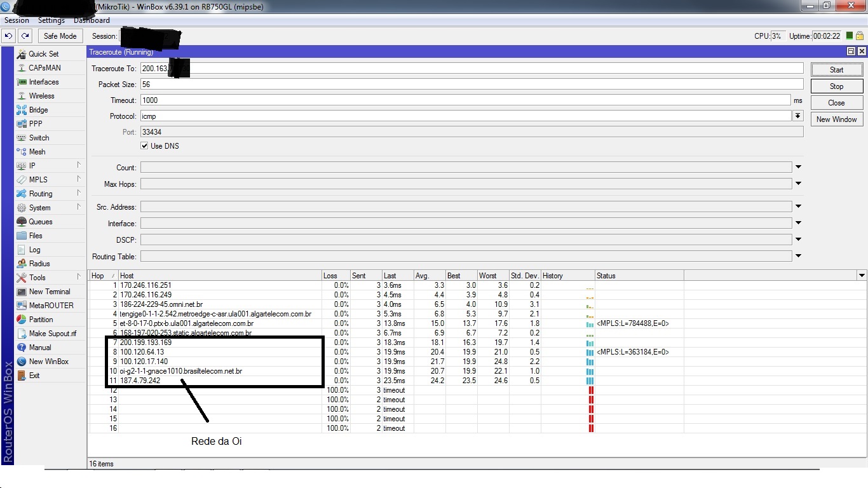Click the CPU usage value field
This screenshot has width=868, height=488.
coord(778,36)
